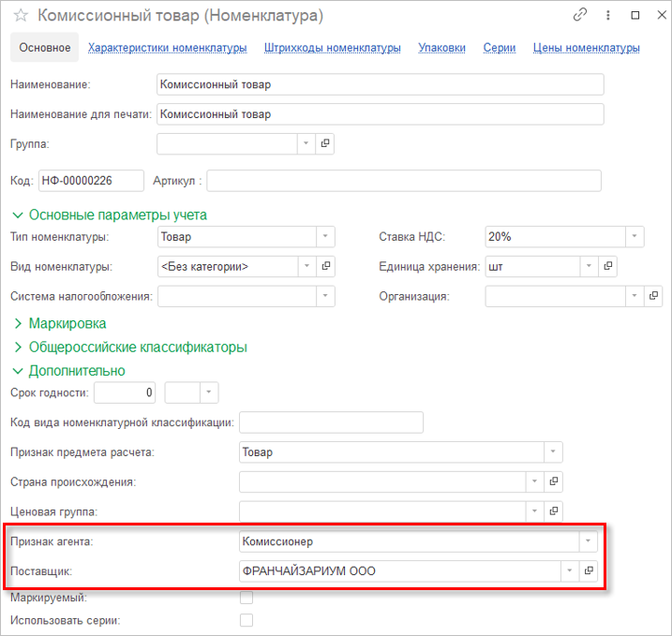
Task: Open the Цены номенклатуры tab
Action: coord(586,48)
